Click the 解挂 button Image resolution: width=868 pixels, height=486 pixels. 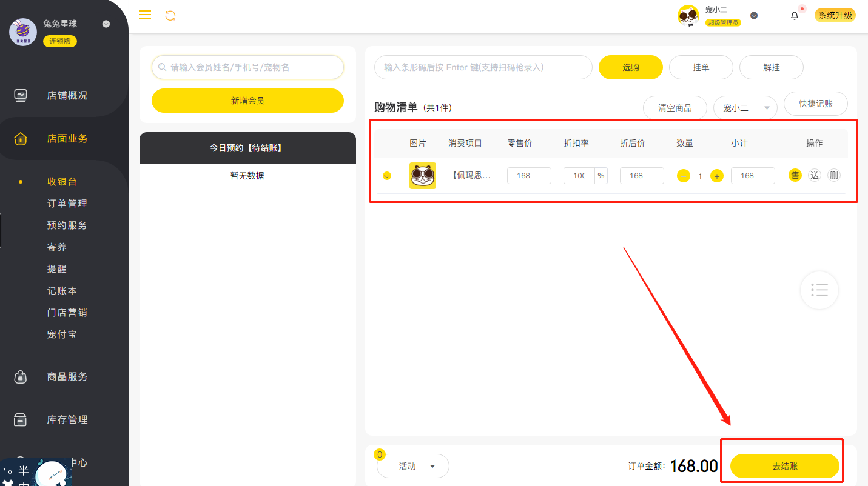pyautogui.click(x=772, y=67)
